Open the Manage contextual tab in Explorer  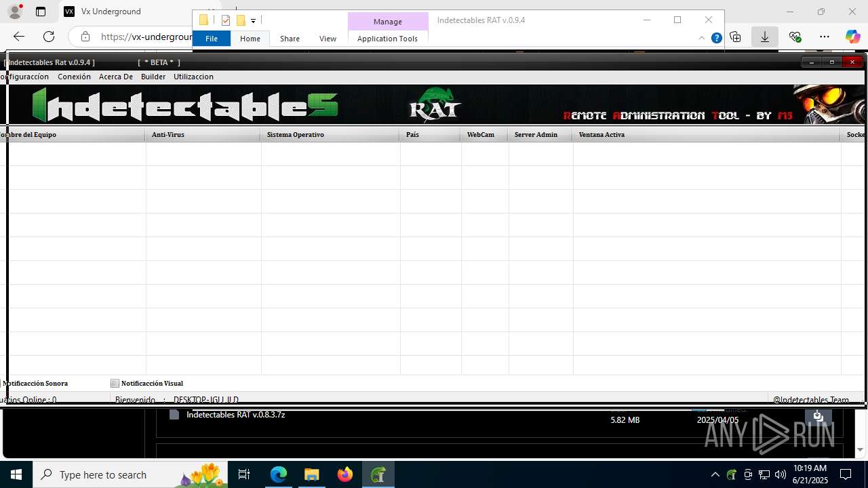388,22
